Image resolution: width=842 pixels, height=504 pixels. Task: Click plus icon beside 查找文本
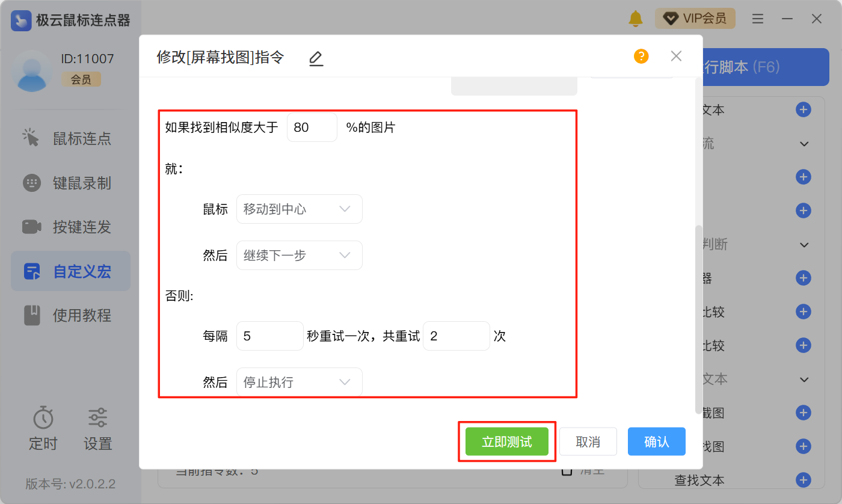click(x=803, y=480)
